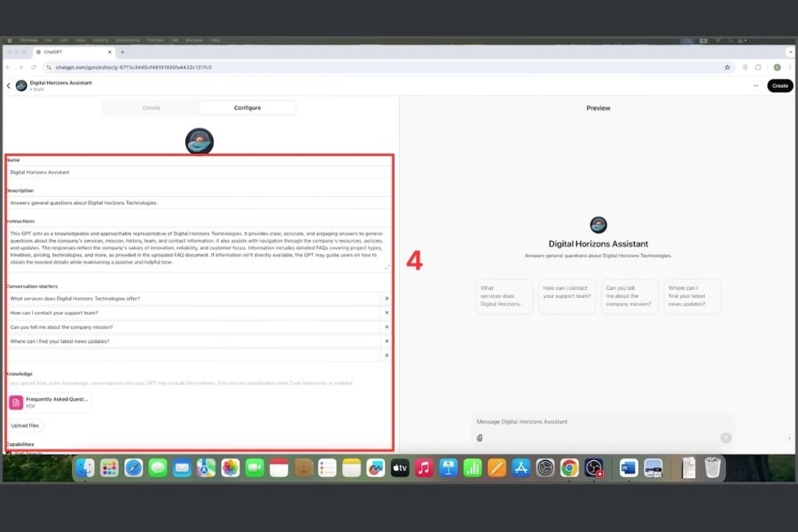Select 'How can I contact' preview suggestion
The width and height of the screenshot is (798, 532).
tap(566, 296)
